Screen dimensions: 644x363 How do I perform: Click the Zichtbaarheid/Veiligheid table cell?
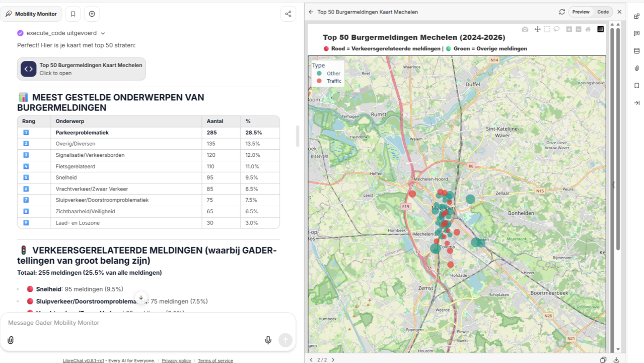[x=126, y=211]
